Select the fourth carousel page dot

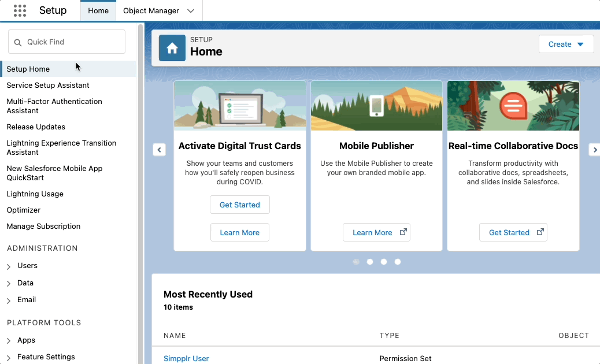point(398,262)
